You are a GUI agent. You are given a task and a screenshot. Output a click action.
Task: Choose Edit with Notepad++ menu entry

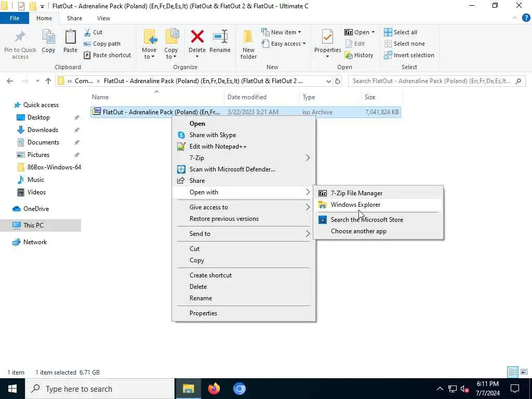click(244, 147)
